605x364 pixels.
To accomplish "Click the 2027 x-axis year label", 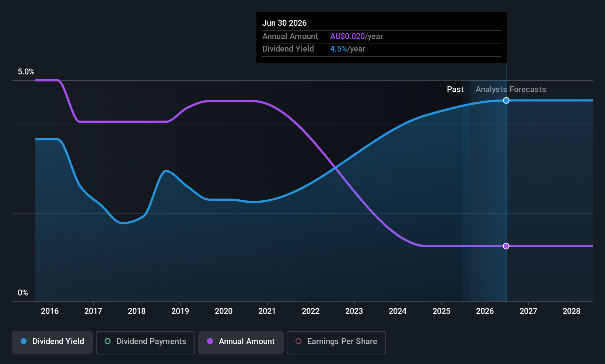I will [528, 311].
